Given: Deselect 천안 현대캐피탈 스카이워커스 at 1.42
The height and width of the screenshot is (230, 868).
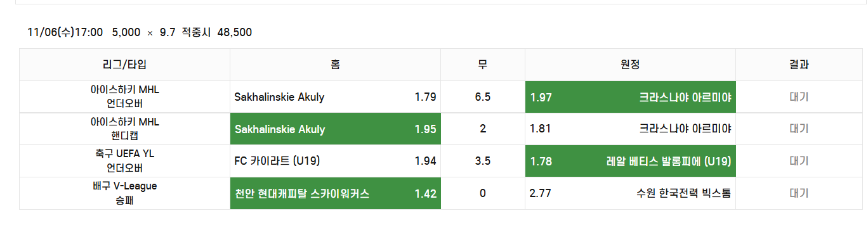Looking at the screenshot, I should click(335, 193).
